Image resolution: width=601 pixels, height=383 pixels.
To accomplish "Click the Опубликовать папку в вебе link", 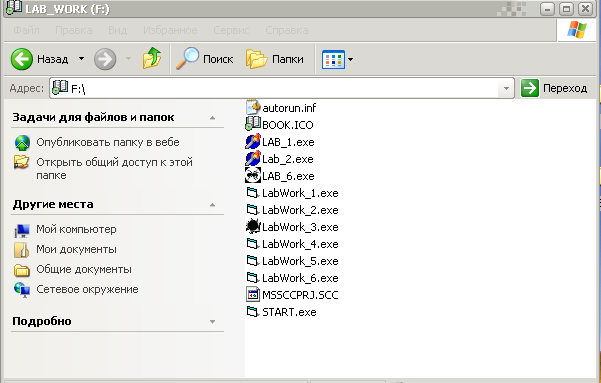I will [108, 142].
